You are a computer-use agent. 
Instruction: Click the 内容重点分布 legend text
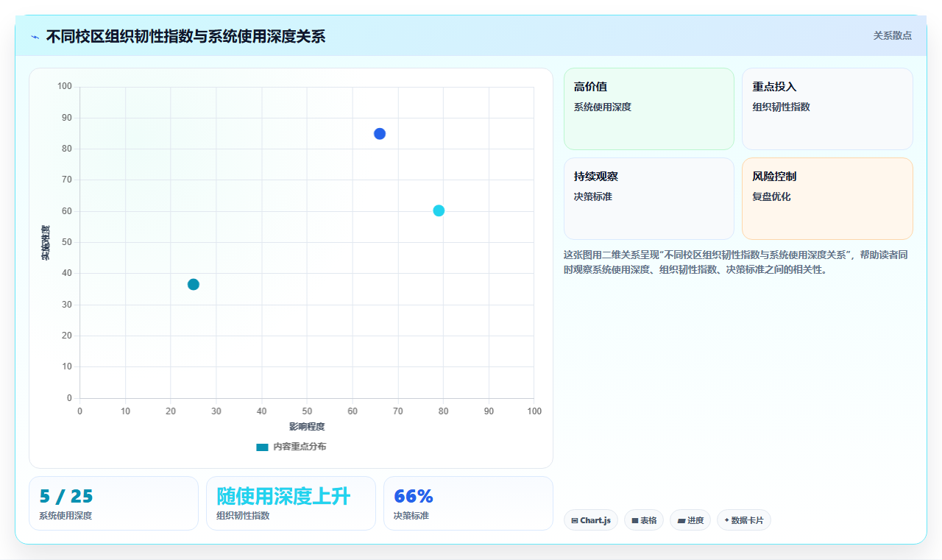[x=300, y=447]
